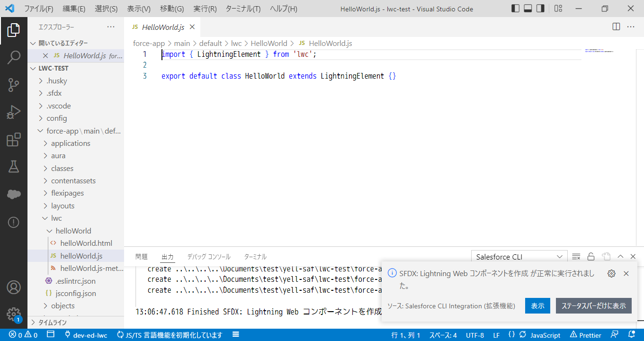Switch to the Problems panel tab
The height and width of the screenshot is (341, 644).
point(142,257)
